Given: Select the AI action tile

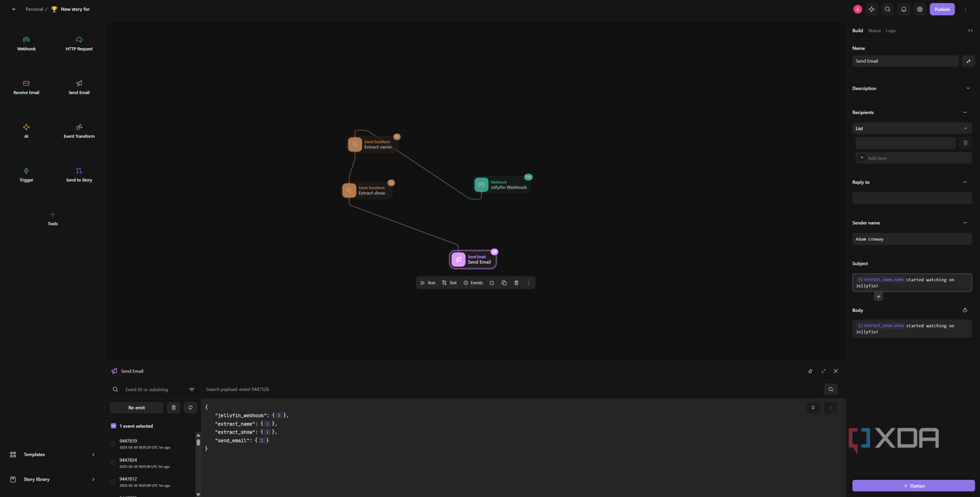Looking at the screenshot, I should tap(26, 131).
